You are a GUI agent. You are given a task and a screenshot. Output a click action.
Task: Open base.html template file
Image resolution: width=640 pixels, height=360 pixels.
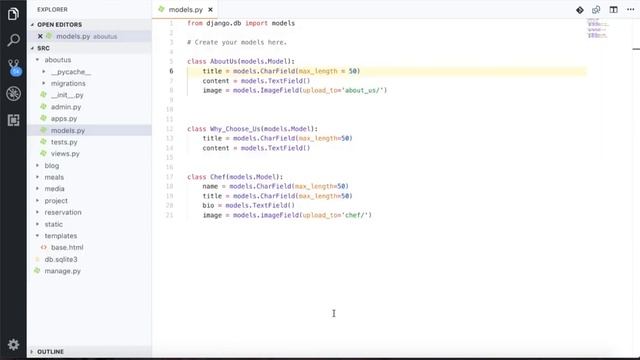point(67,247)
